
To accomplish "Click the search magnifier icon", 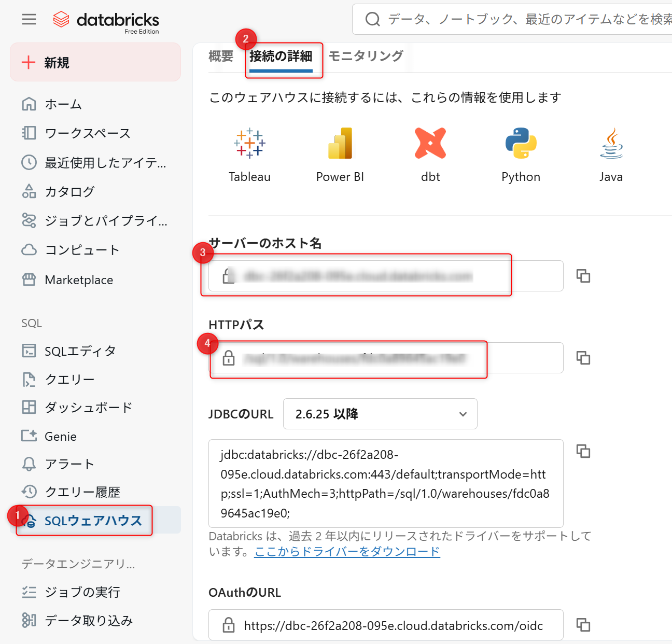I will (372, 20).
